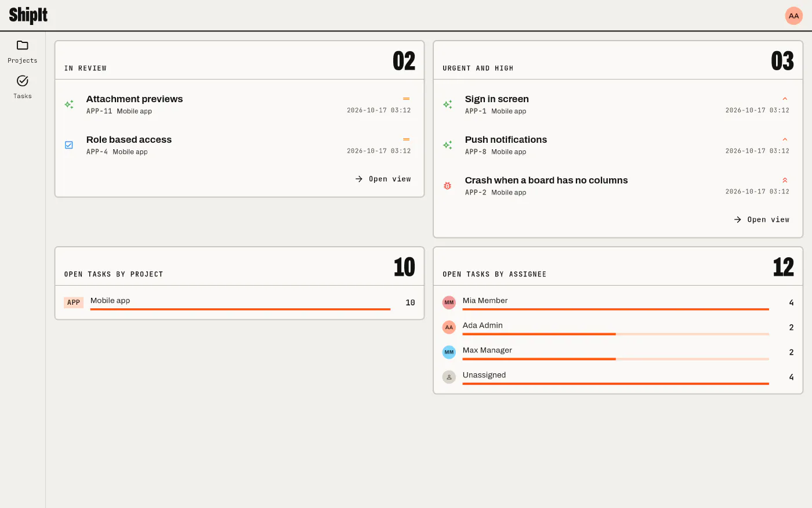Click Ada Admin's avatar in assignee list
812x508 pixels.
click(449, 327)
